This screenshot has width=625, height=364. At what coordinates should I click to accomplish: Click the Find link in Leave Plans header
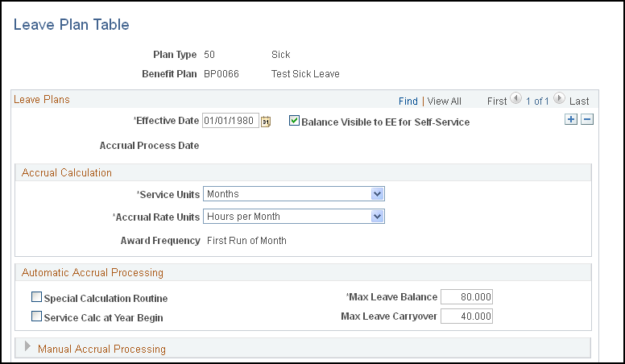[x=408, y=101]
